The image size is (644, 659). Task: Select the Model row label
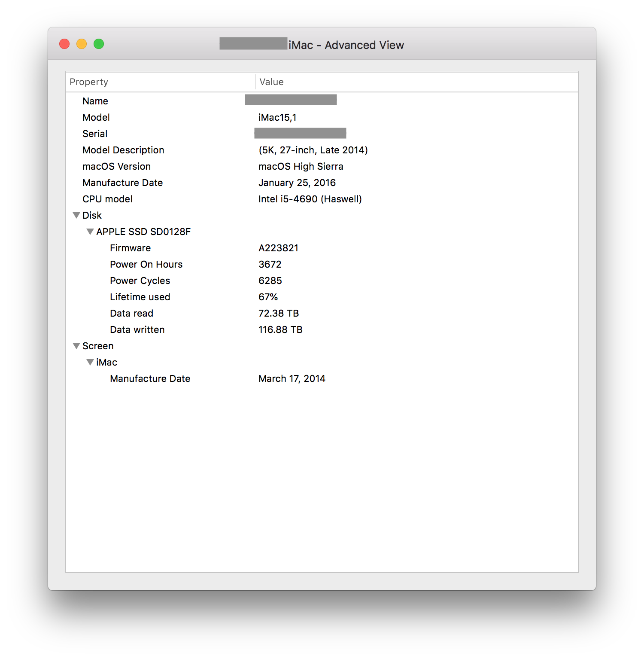click(x=96, y=117)
